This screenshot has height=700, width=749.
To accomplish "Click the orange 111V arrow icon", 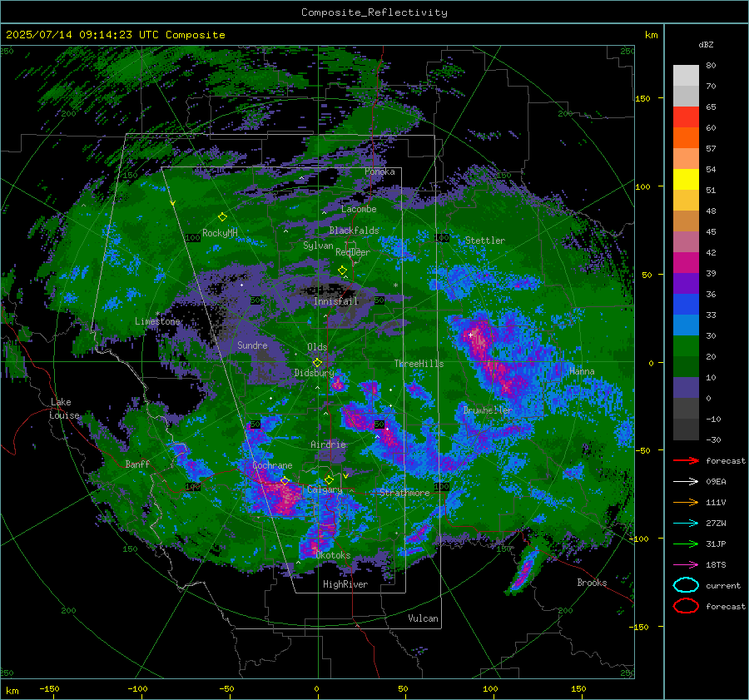I will click(x=686, y=502).
